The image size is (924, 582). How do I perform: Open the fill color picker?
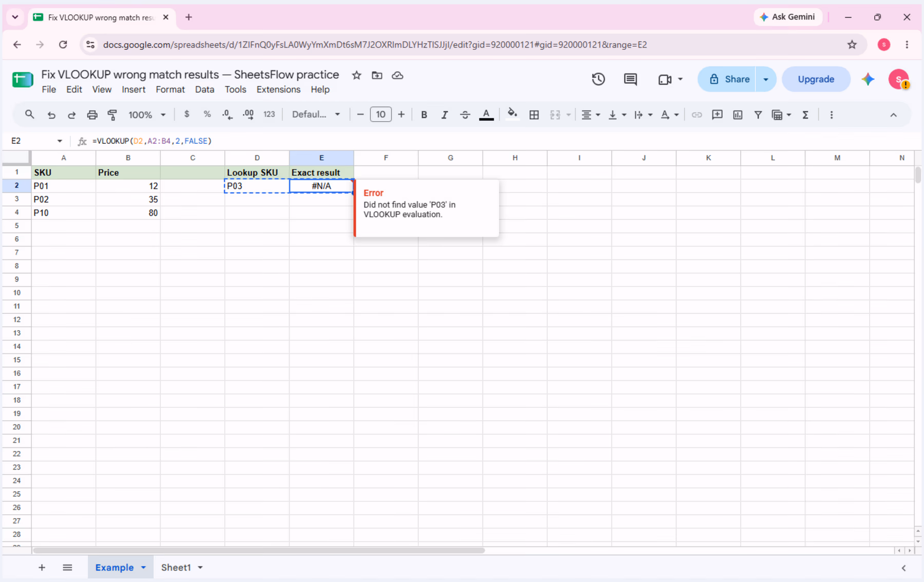512,115
